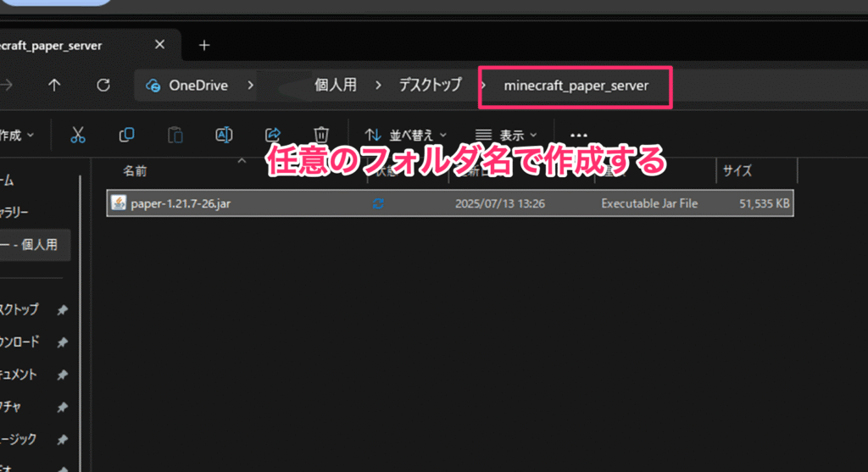Click the OneDrive cloud icon in address bar
The height and width of the screenshot is (472, 868).
click(x=153, y=86)
